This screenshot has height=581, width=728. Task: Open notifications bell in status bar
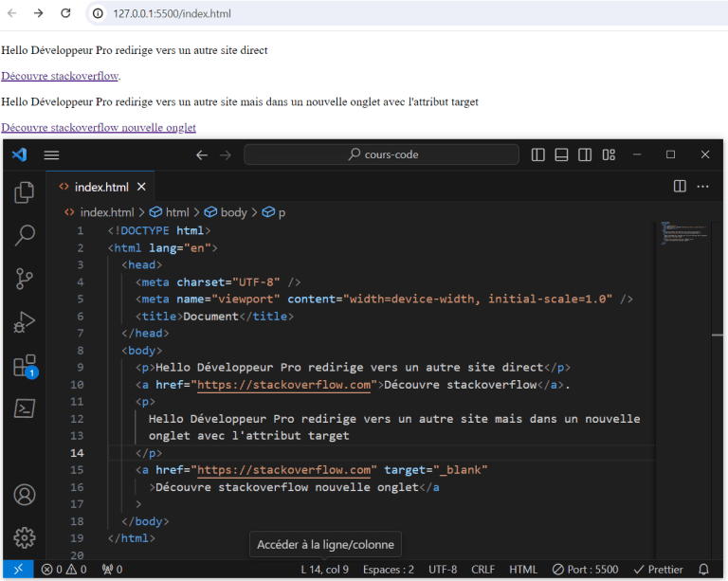tap(704, 570)
